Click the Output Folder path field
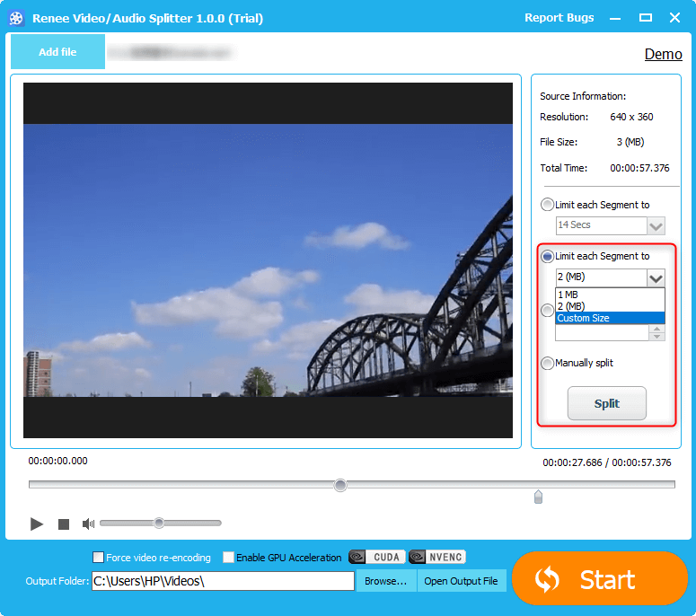 (x=223, y=581)
